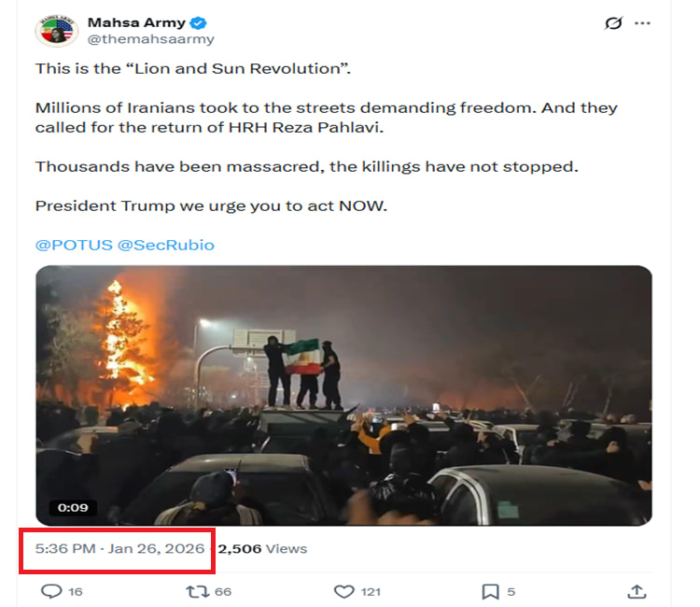Click the Jan 26, 2026 post date

[156, 548]
